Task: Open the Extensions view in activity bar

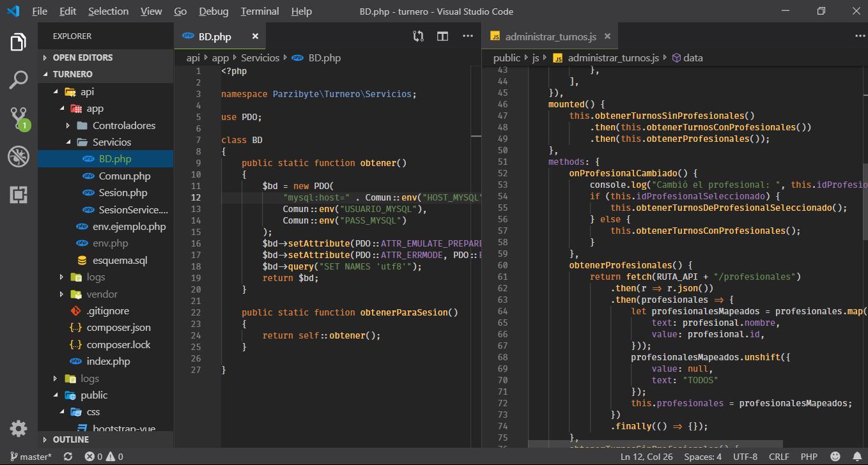Action: [19, 194]
